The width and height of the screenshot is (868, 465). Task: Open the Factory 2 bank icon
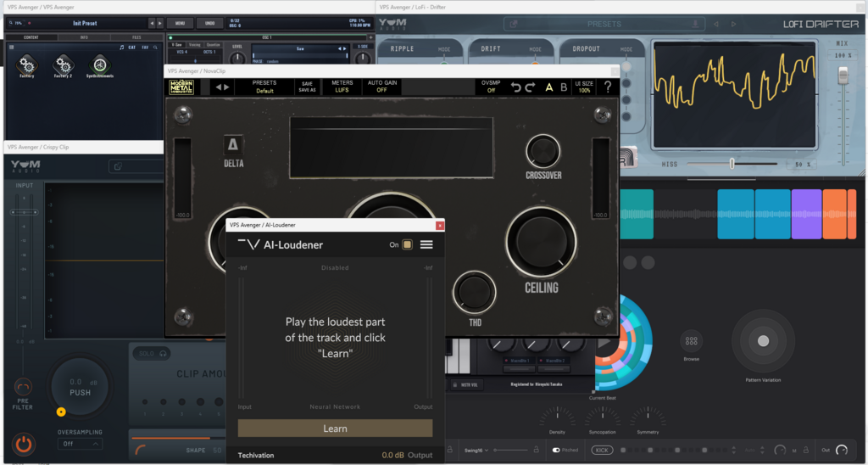point(63,65)
